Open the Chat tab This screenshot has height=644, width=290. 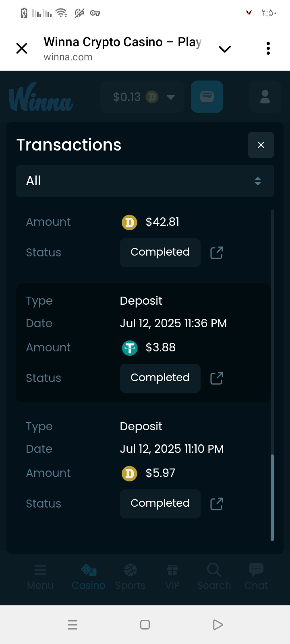pos(256,576)
